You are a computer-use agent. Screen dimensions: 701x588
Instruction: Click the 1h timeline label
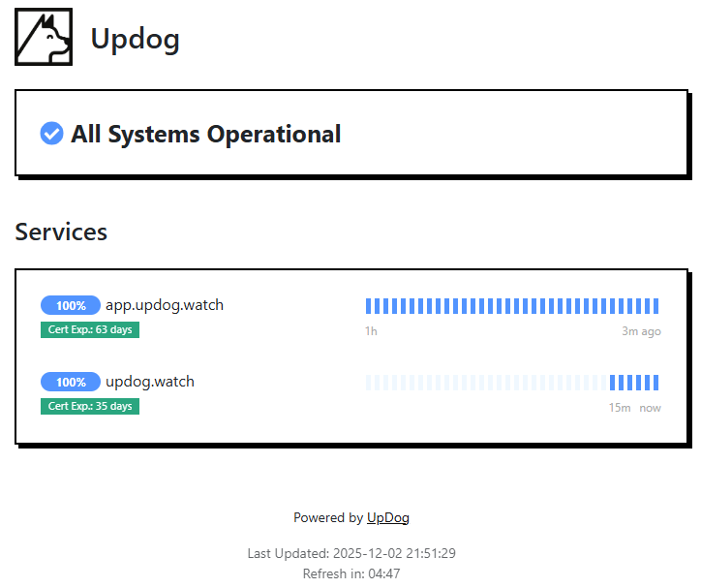pyautogui.click(x=371, y=331)
